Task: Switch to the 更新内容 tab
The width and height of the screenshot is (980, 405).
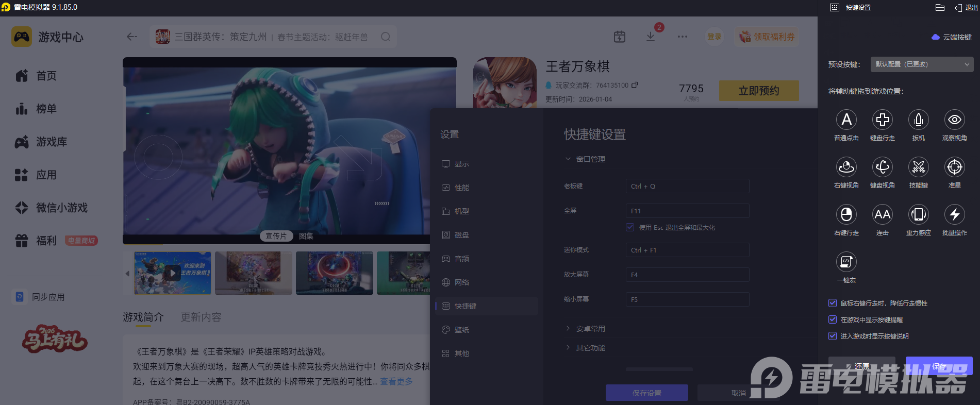Action: pyautogui.click(x=201, y=317)
